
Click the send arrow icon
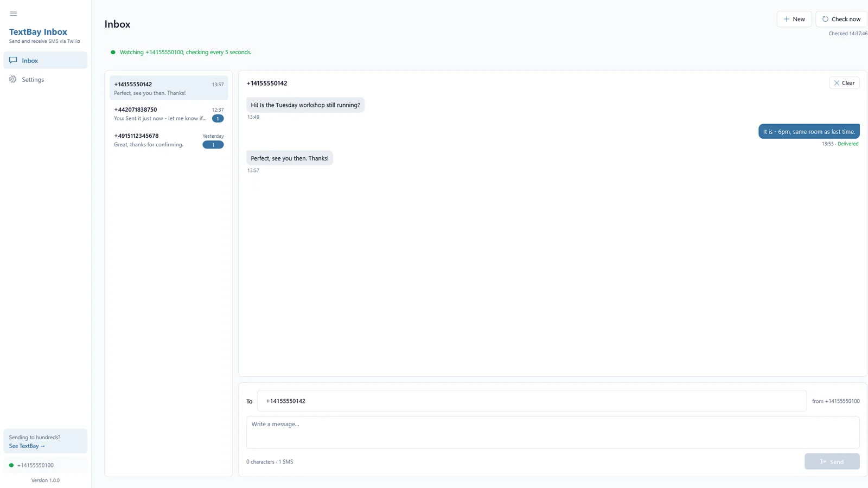[x=823, y=461]
